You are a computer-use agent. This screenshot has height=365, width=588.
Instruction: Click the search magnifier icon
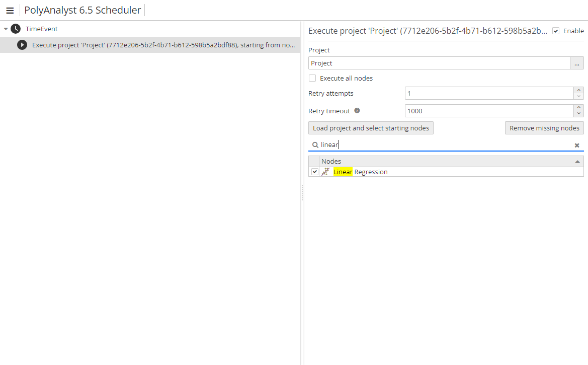(x=314, y=144)
